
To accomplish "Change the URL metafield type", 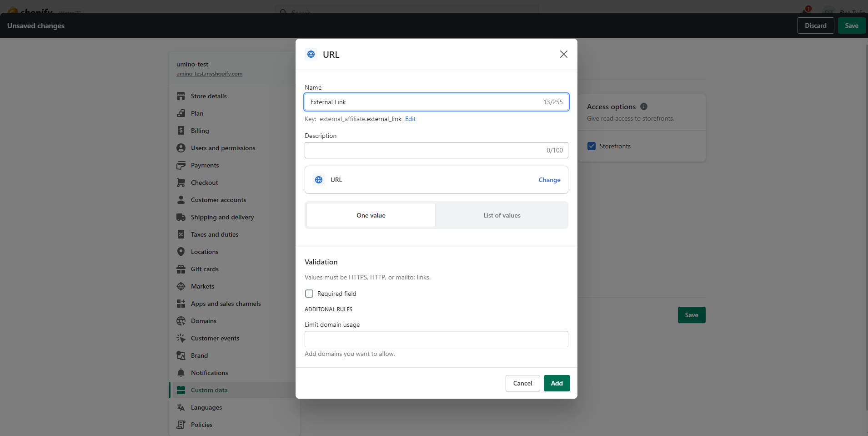I will (x=549, y=180).
